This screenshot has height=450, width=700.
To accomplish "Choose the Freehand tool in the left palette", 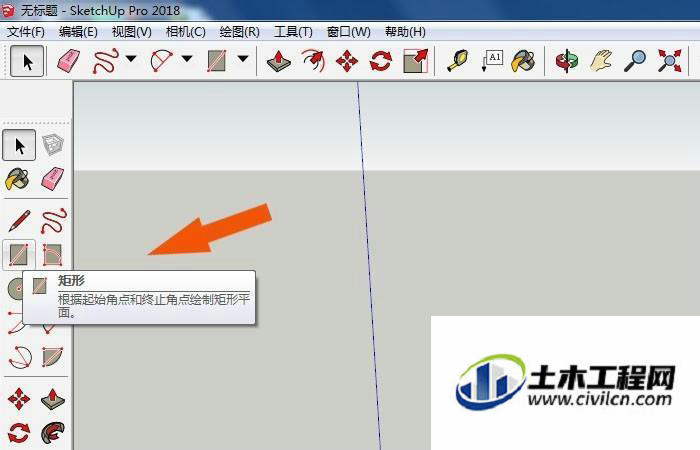I will point(54,221).
